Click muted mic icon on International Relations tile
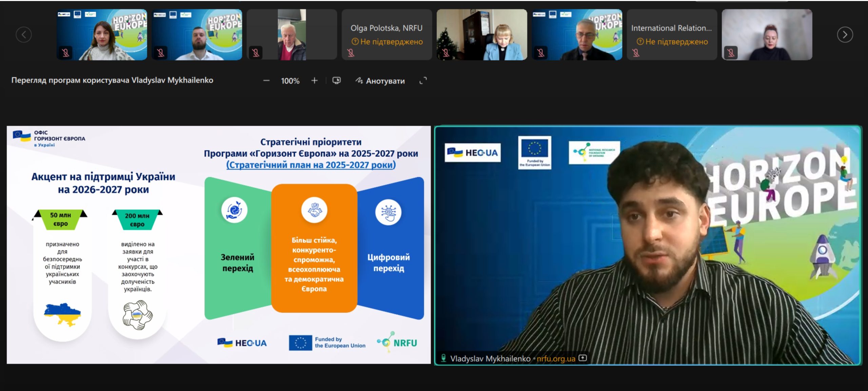The height and width of the screenshot is (391, 868). click(x=636, y=53)
